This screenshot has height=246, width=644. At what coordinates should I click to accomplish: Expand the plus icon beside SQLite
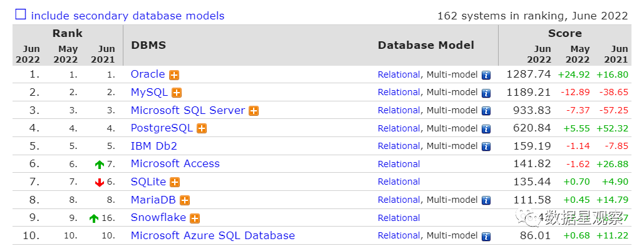175,182
